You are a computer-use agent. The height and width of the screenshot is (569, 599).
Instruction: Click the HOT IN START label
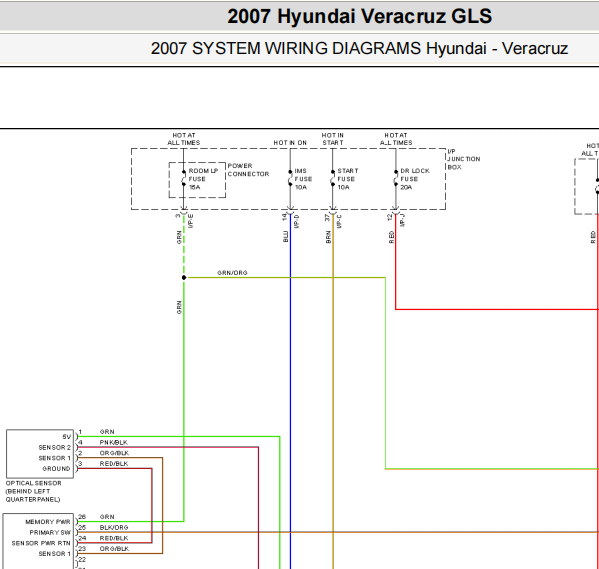(x=332, y=139)
